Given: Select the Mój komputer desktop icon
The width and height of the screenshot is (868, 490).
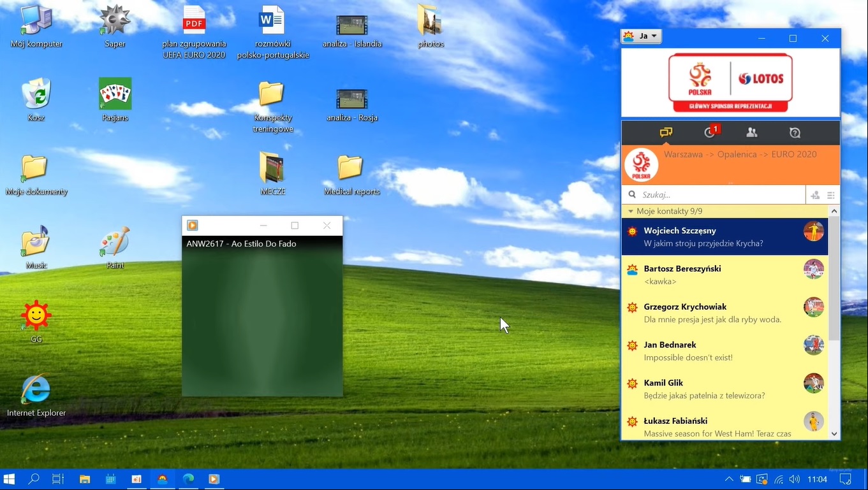Looking at the screenshot, I should point(36,27).
